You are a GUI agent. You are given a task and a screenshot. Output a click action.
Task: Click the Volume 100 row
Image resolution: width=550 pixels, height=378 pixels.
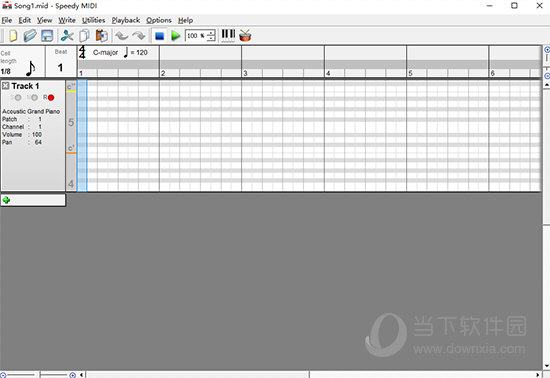22,135
